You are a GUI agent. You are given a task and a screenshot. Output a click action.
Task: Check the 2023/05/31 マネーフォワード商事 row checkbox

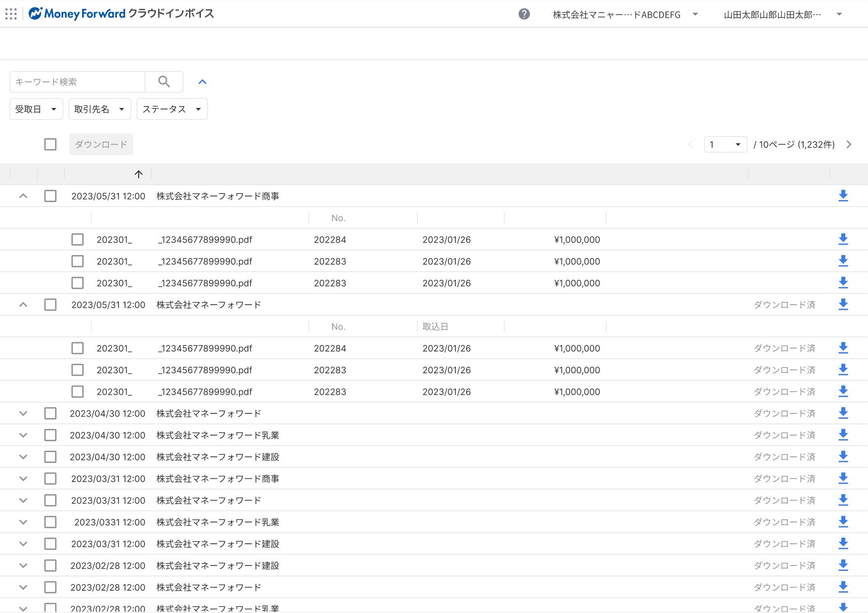(x=50, y=196)
